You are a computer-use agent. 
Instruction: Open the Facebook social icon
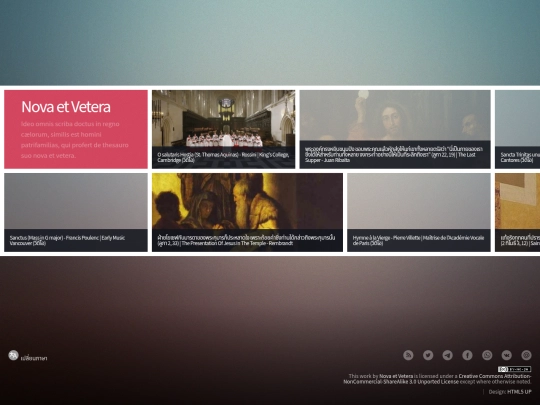[467, 355]
